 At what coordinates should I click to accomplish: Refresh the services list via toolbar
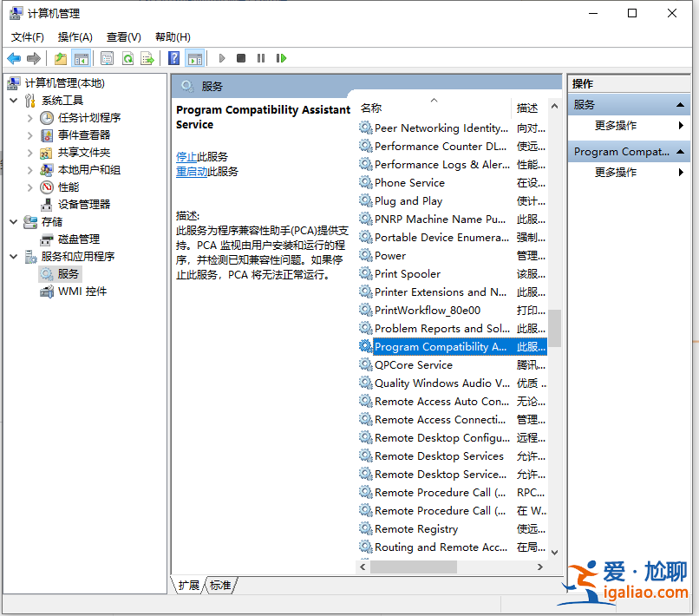coord(128,58)
